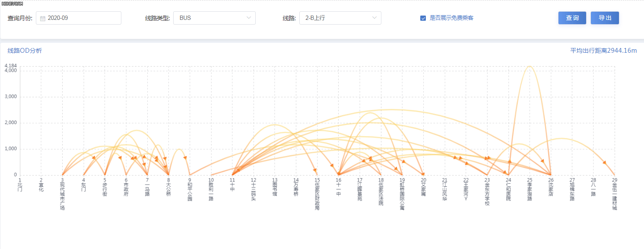Click station label 7 一马路
This screenshot has height=249, width=644.
tap(147, 187)
